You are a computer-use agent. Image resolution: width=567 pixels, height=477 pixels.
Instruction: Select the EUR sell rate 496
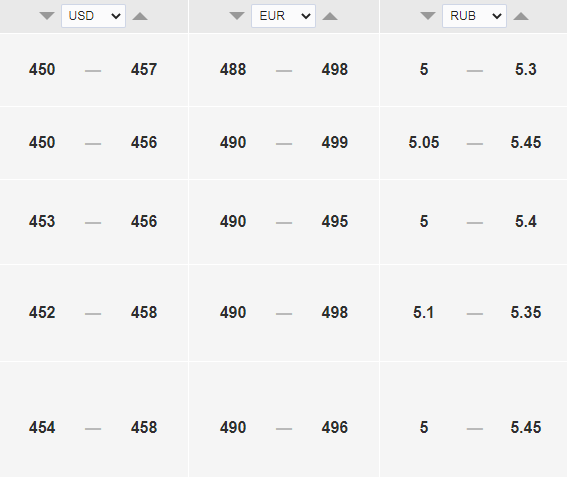pos(335,427)
